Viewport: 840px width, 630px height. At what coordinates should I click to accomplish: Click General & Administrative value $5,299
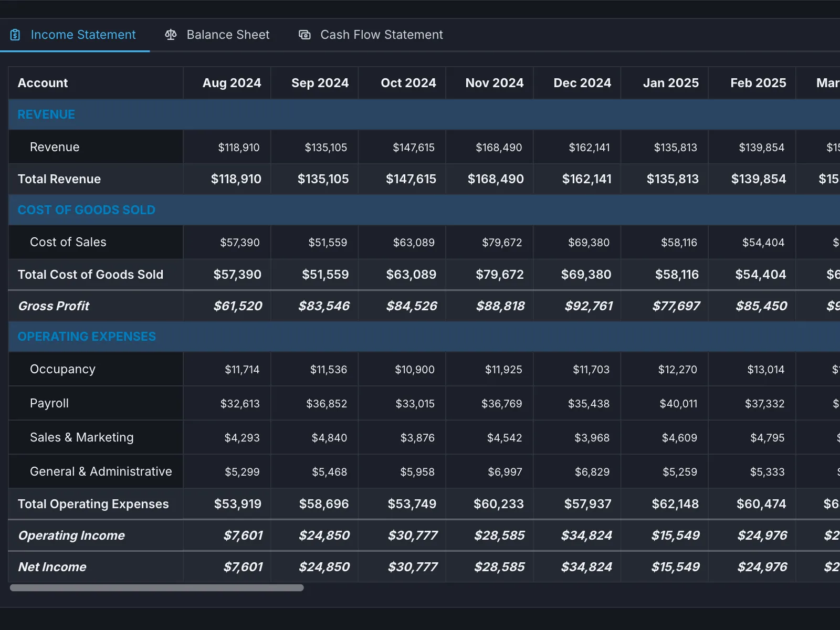click(x=242, y=472)
